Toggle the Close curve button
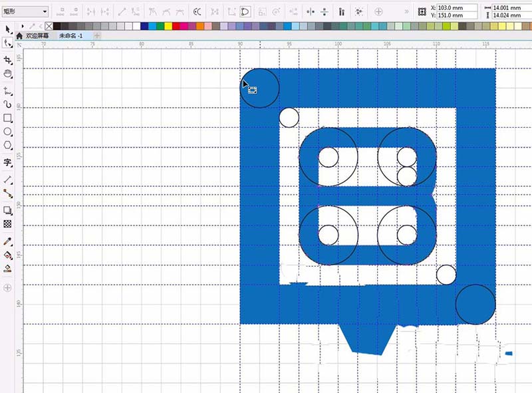 (245, 12)
